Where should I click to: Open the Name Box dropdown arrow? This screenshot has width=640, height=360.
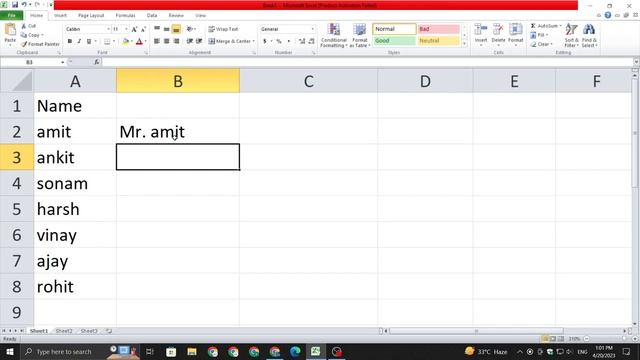(62, 62)
